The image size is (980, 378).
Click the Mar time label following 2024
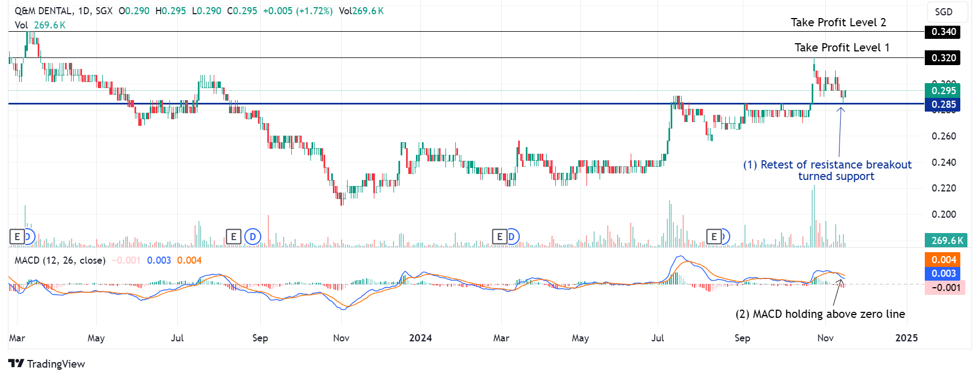pos(501,338)
